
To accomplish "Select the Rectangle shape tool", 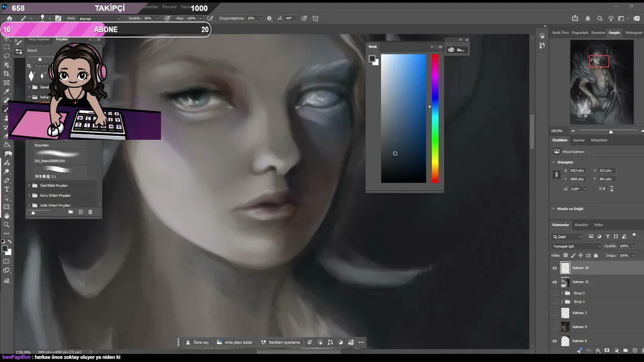I will pyautogui.click(x=7, y=207).
